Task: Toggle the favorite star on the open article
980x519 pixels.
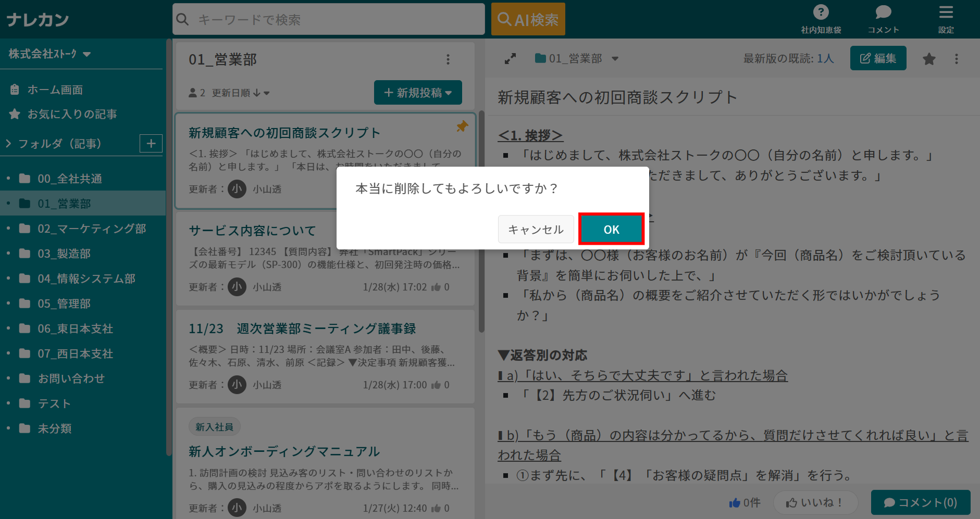Action: (x=929, y=58)
